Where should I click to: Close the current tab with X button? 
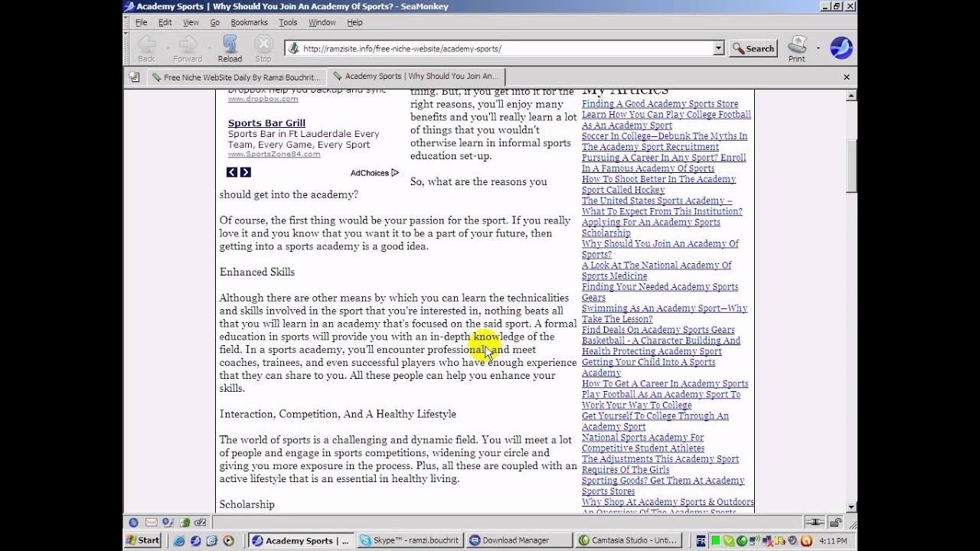(x=847, y=77)
